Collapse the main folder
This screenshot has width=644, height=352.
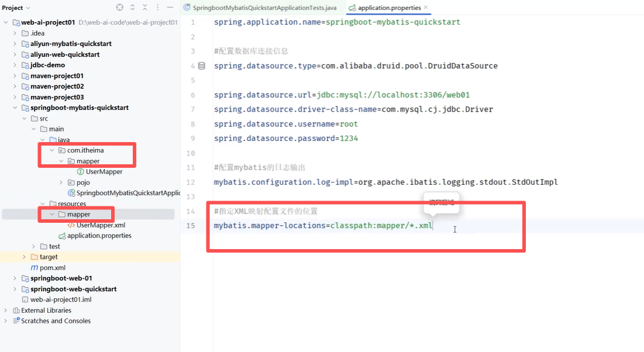click(34, 129)
